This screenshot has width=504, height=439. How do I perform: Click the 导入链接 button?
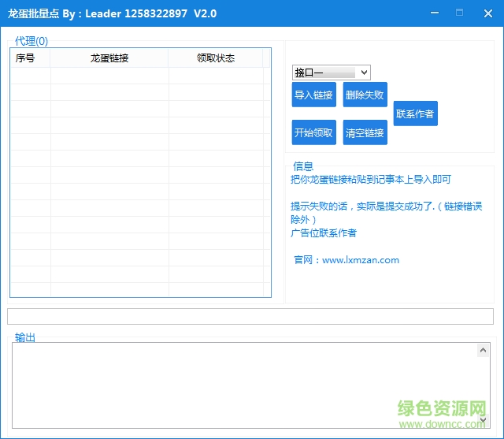pyautogui.click(x=313, y=95)
